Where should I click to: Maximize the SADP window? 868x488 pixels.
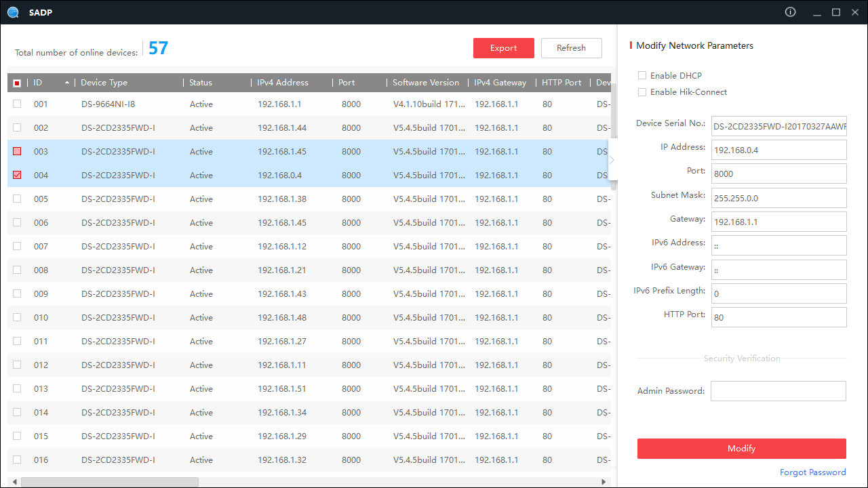pos(836,12)
